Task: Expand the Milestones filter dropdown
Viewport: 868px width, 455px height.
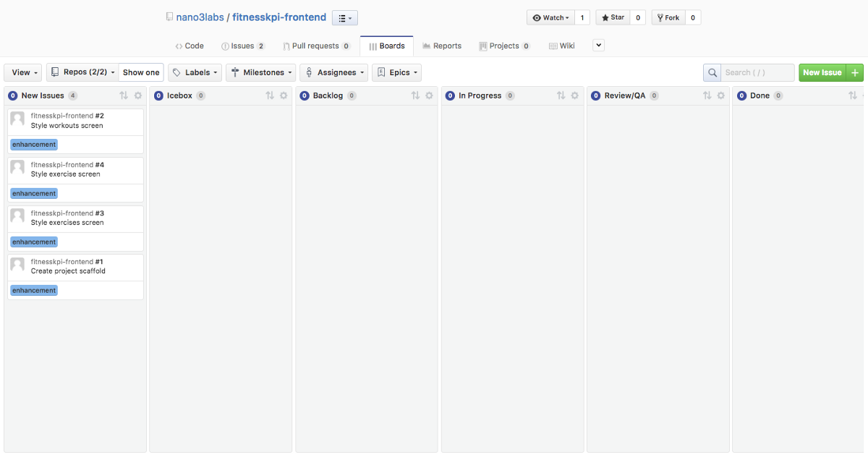Action: click(x=261, y=72)
